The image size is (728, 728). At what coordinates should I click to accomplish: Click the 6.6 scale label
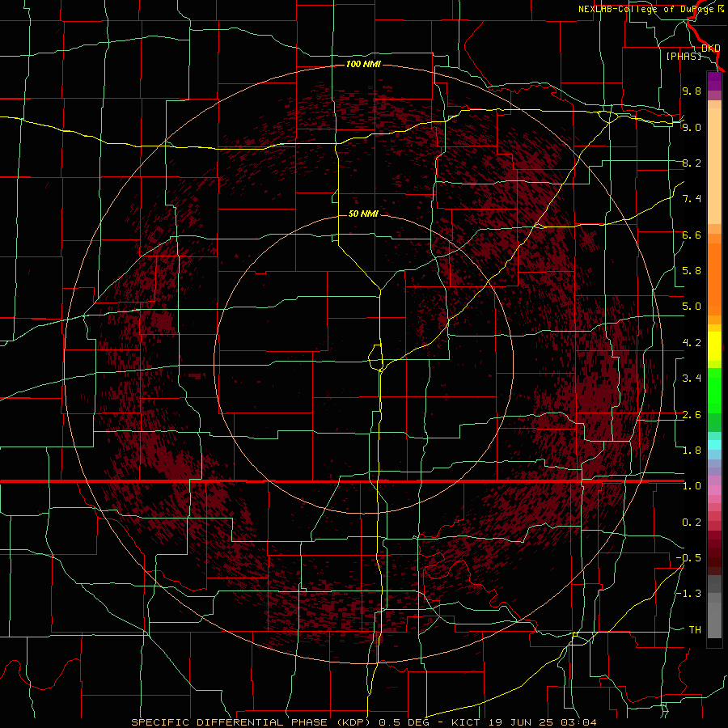(x=692, y=235)
